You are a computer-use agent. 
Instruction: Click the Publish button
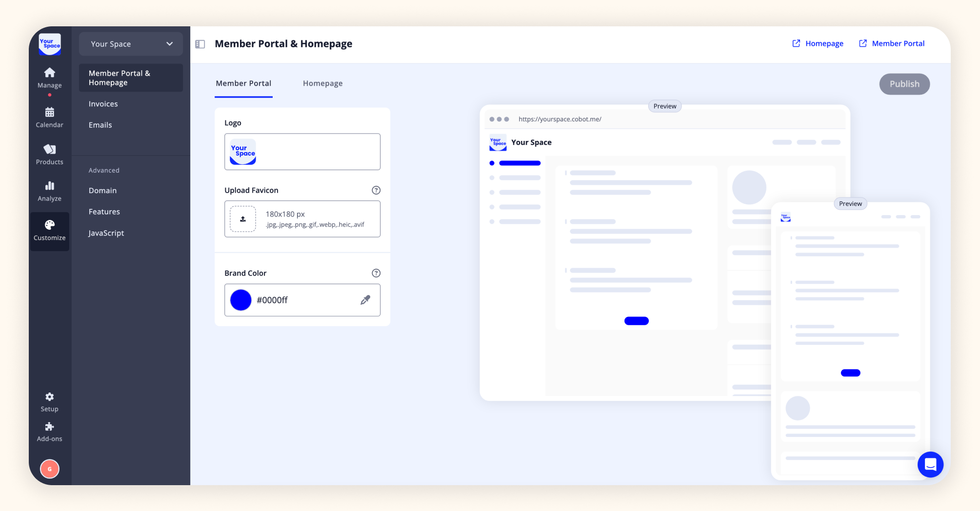pos(904,84)
